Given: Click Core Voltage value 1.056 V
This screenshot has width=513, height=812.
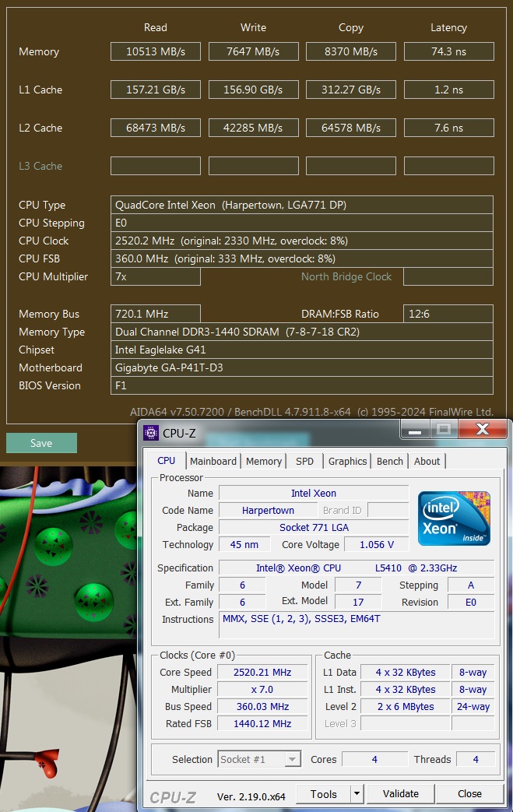Looking at the screenshot, I should point(377,544).
